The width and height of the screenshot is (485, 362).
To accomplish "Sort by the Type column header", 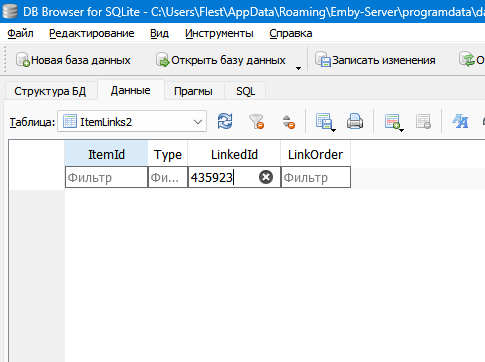I will coord(168,154).
